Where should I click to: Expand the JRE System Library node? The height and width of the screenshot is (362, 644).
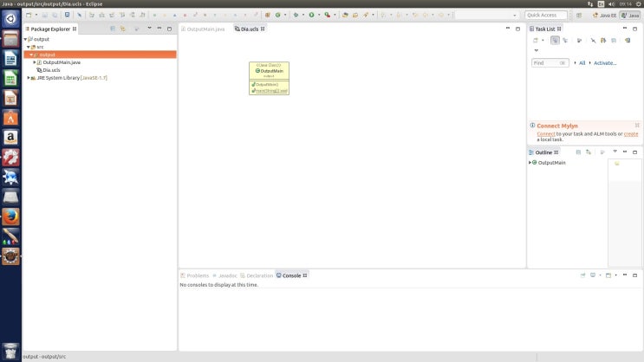[29, 78]
